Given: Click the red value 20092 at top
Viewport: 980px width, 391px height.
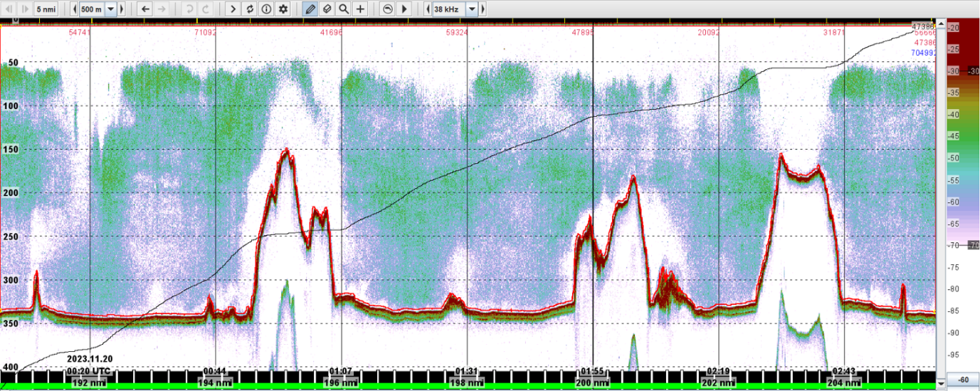Looking at the screenshot, I should (x=709, y=33).
